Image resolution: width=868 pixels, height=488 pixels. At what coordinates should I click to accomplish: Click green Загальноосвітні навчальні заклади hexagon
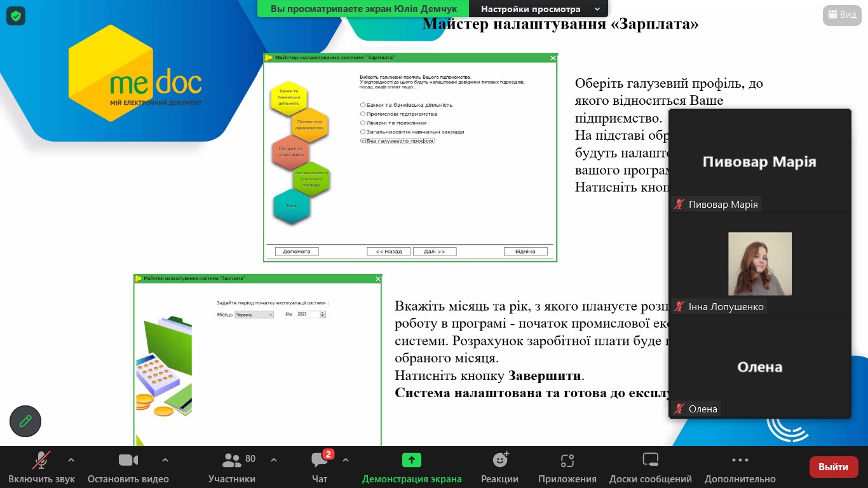tap(311, 179)
